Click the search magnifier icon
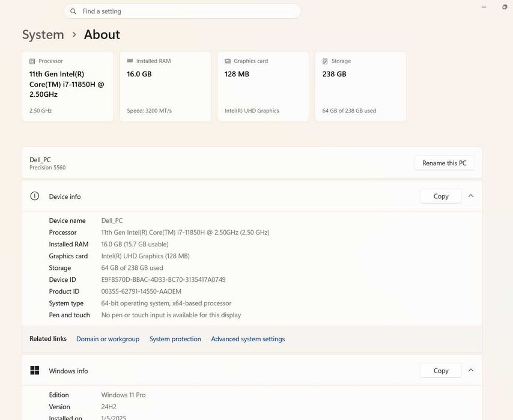The image size is (513, 420). pos(73,11)
